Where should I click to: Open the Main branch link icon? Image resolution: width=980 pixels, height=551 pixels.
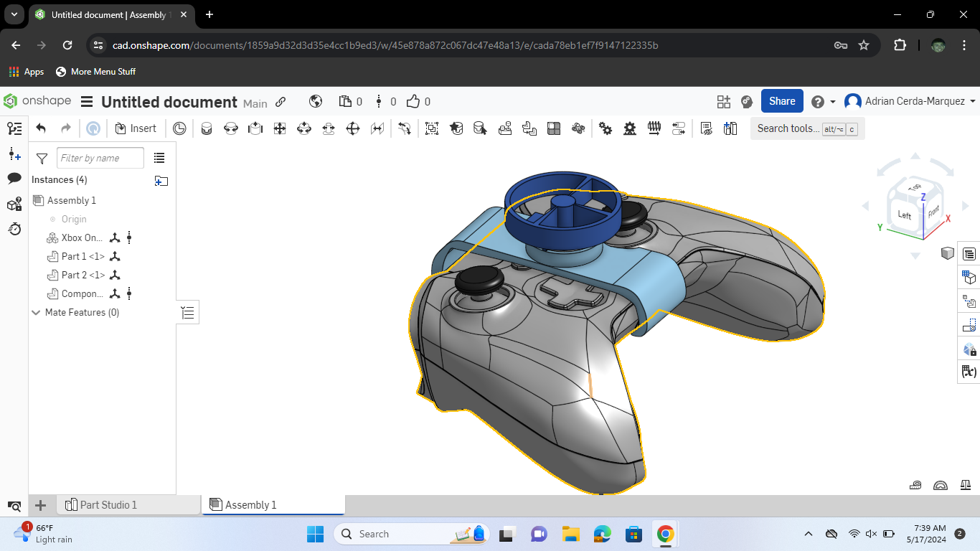281,102
